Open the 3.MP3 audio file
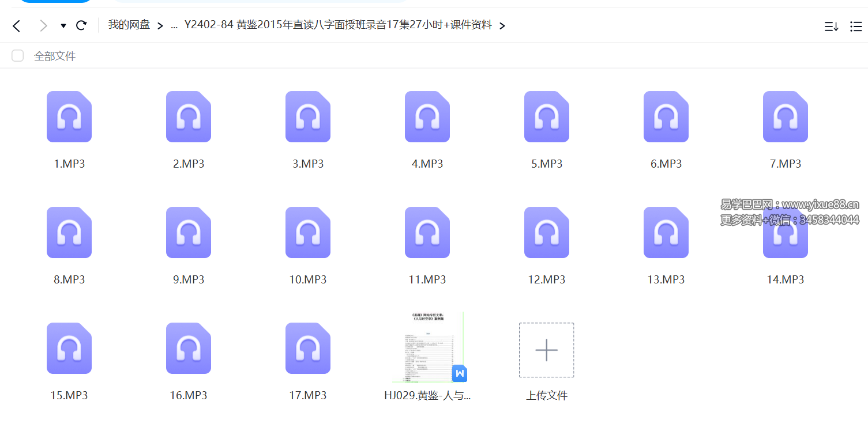The height and width of the screenshot is (424, 868). point(308,117)
